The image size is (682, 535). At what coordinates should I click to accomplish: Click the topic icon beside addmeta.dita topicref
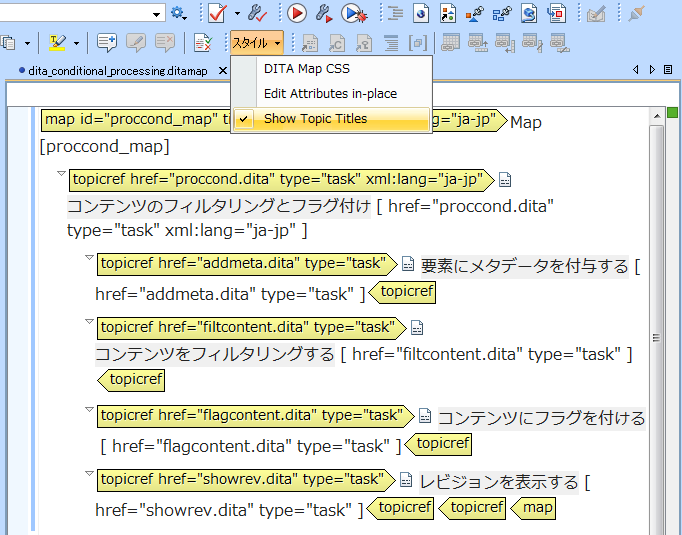[408, 264]
